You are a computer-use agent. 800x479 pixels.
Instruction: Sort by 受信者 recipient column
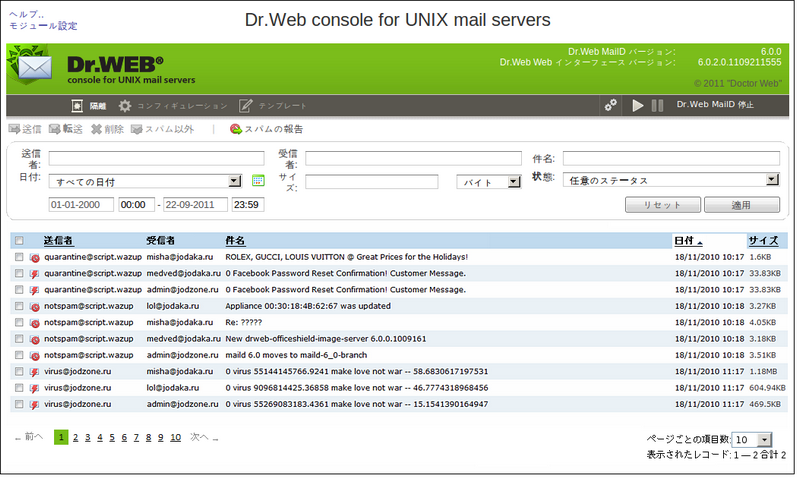[161, 240]
